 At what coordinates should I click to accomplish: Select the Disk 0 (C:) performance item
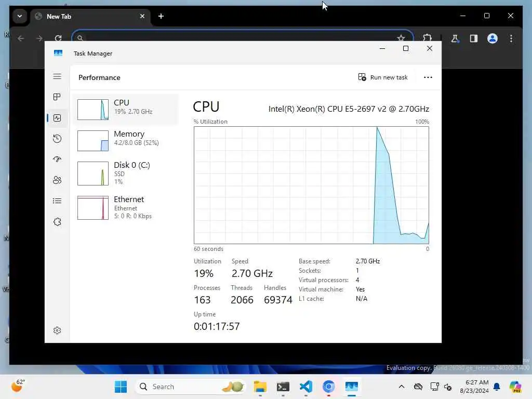[x=126, y=173]
